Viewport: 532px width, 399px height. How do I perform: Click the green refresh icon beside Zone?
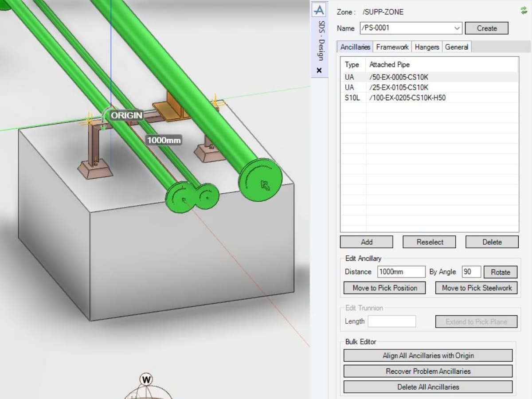[x=524, y=11]
